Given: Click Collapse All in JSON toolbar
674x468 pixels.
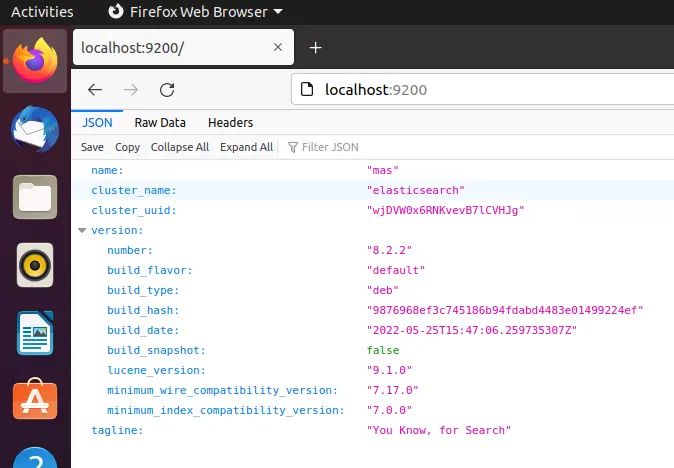Looking at the screenshot, I should [x=180, y=147].
